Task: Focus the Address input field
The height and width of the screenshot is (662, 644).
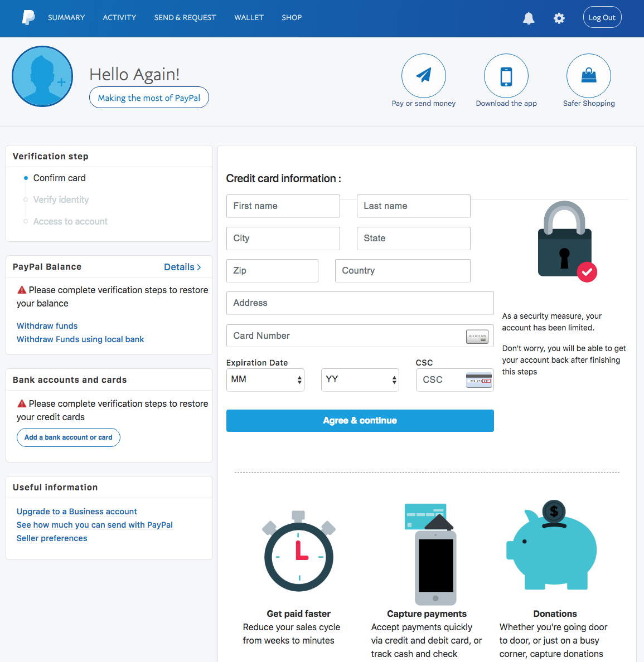Action: coord(360,303)
